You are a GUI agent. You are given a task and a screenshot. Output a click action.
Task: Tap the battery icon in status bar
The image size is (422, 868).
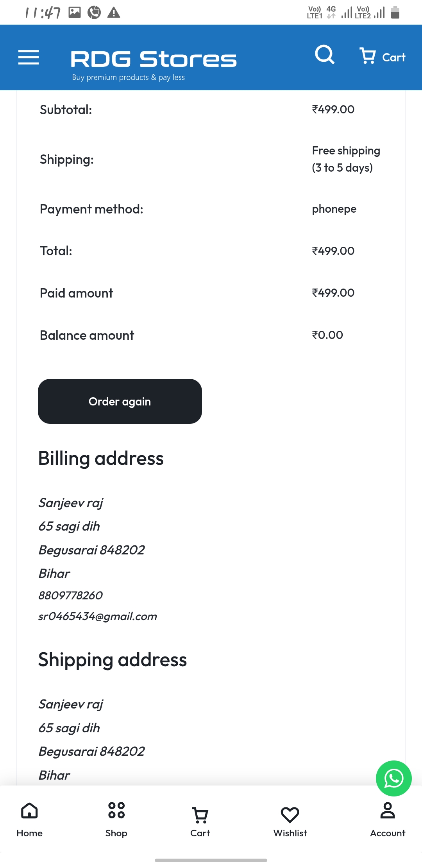[395, 12]
